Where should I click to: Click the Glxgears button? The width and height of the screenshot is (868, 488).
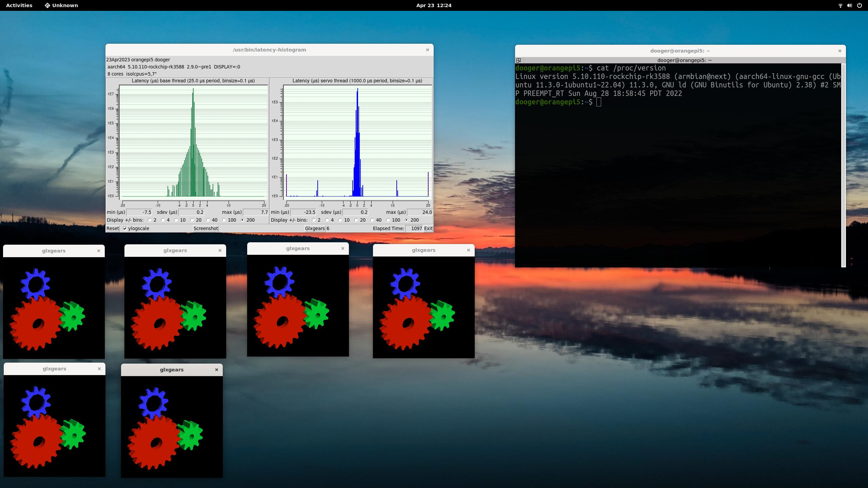pos(315,228)
